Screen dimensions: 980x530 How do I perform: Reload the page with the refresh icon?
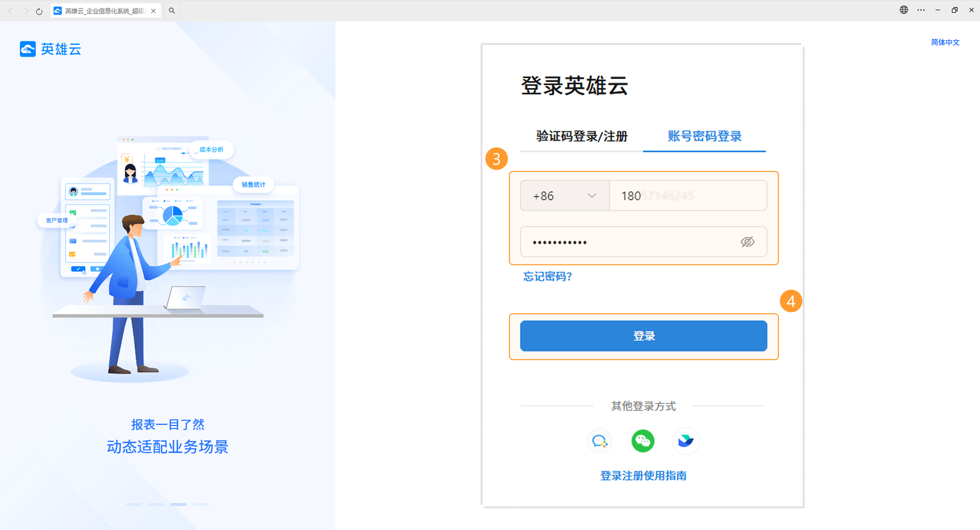[39, 11]
